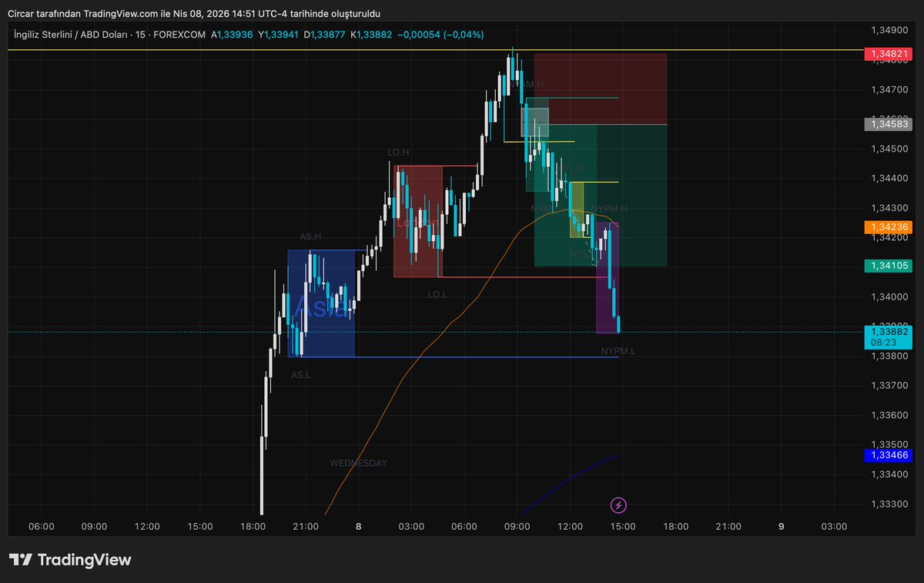Select the İngiliz Sterlini / ABD Doları symbol title

coord(71,35)
